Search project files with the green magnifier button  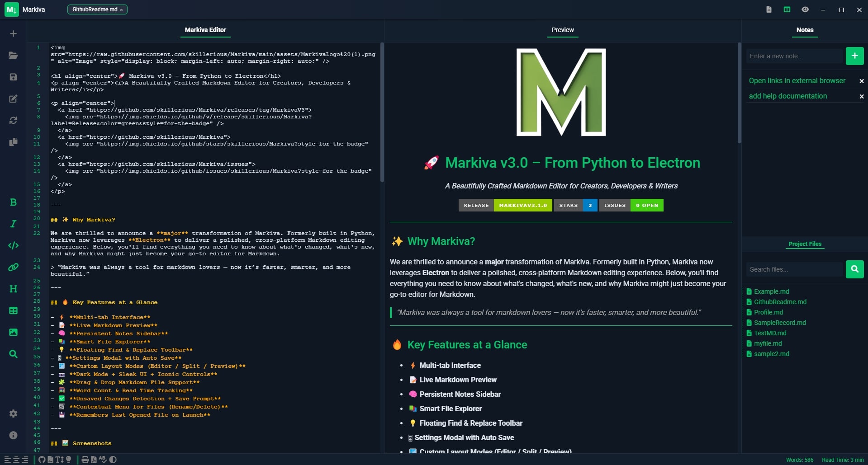point(854,269)
